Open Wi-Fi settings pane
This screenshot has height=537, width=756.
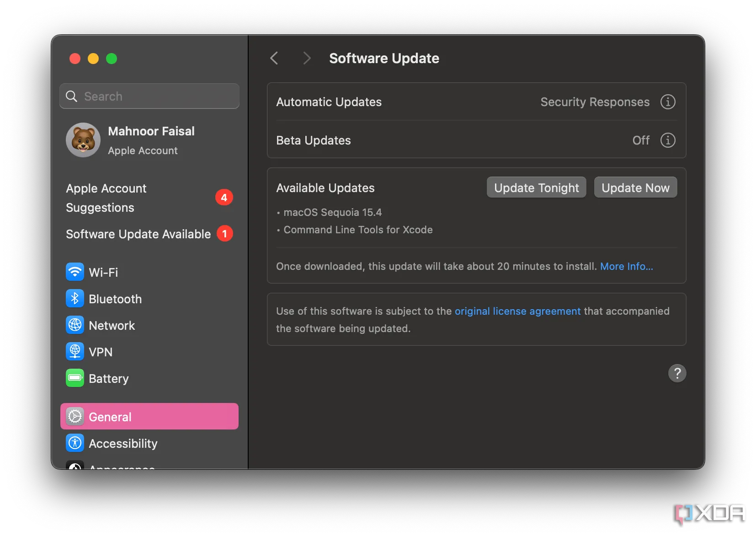tap(149, 272)
